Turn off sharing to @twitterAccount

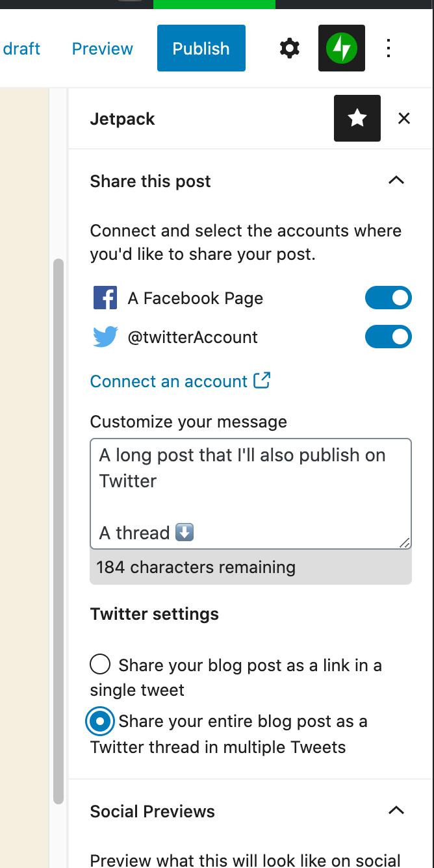[388, 337]
